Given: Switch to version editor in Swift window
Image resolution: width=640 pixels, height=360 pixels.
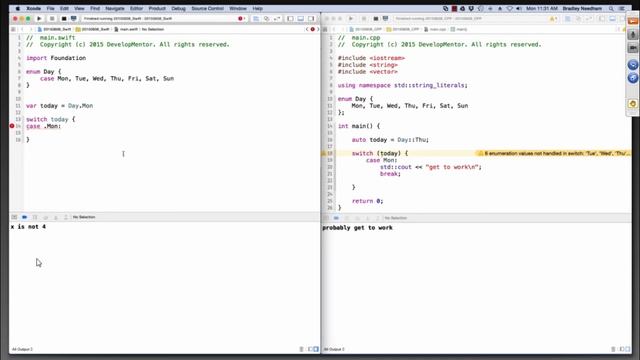Looking at the screenshot, I should point(277,18).
